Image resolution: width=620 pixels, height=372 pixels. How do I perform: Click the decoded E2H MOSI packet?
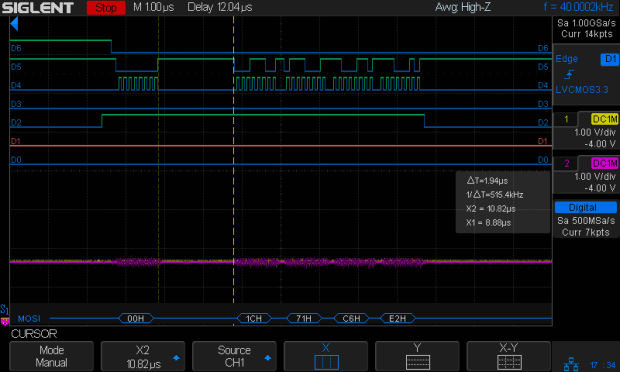tap(397, 319)
